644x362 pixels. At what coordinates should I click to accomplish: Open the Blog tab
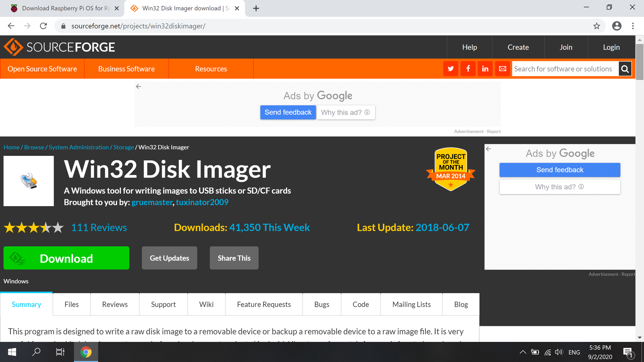(x=461, y=304)
